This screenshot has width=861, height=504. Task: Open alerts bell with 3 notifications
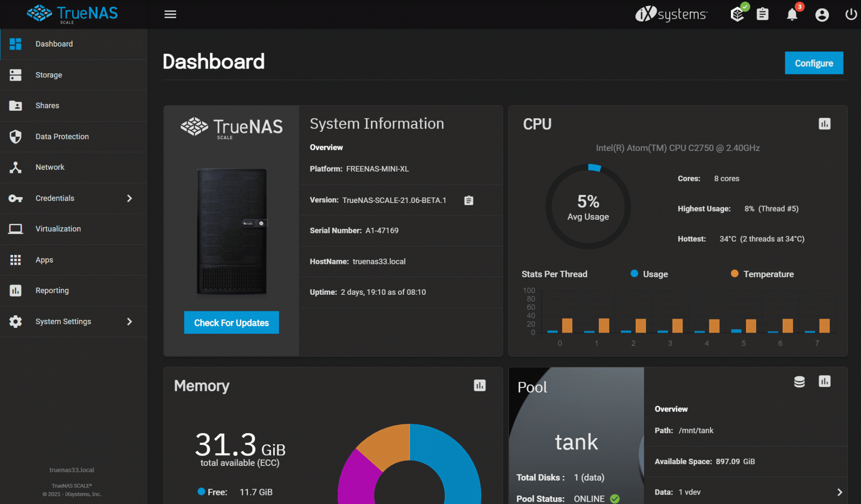coord(793,14)
